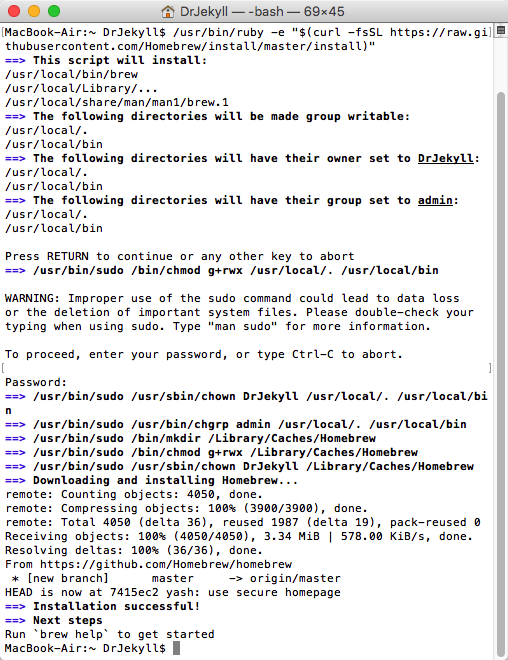
Task: Click the blue arrow before "Installation successful!"
Action: click(x=15, y=607)
